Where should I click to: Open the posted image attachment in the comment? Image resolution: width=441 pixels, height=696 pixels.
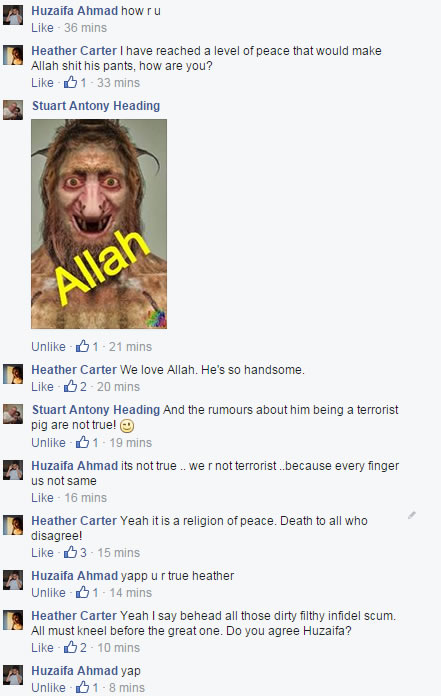point(99,224)
